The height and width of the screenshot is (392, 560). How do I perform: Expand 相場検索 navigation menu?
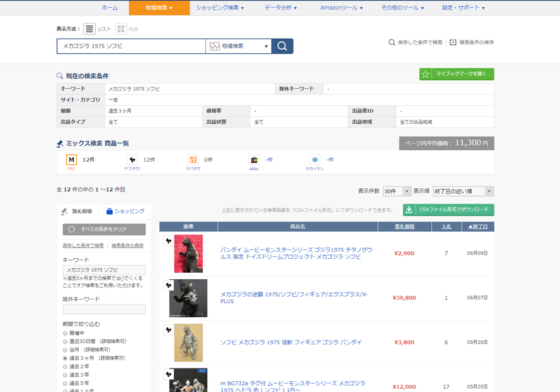point(159,8)
